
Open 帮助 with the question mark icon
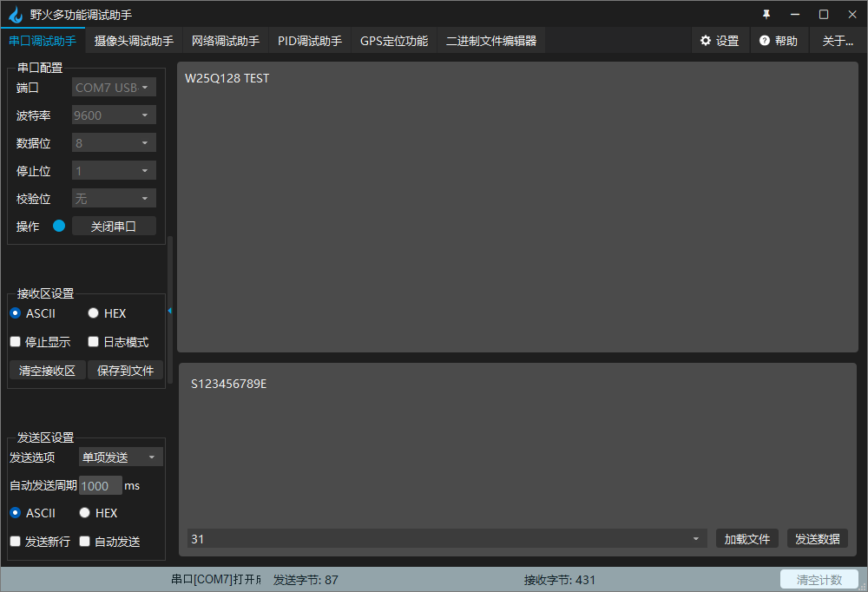click(x=779, y=41)
